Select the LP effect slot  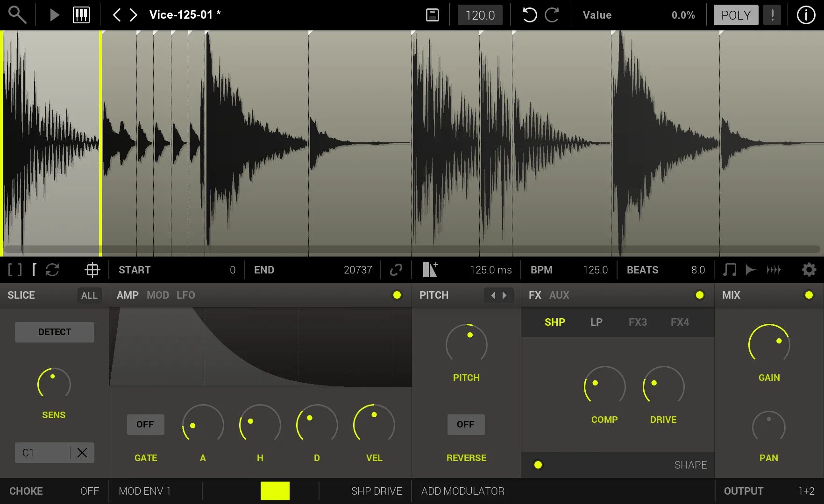597,322
